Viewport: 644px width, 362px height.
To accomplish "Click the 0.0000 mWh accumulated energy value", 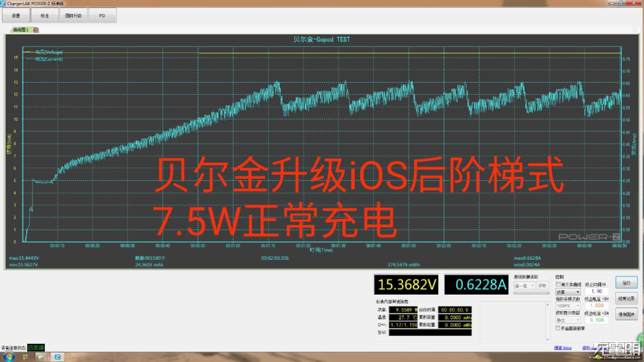I will point(455,325).
